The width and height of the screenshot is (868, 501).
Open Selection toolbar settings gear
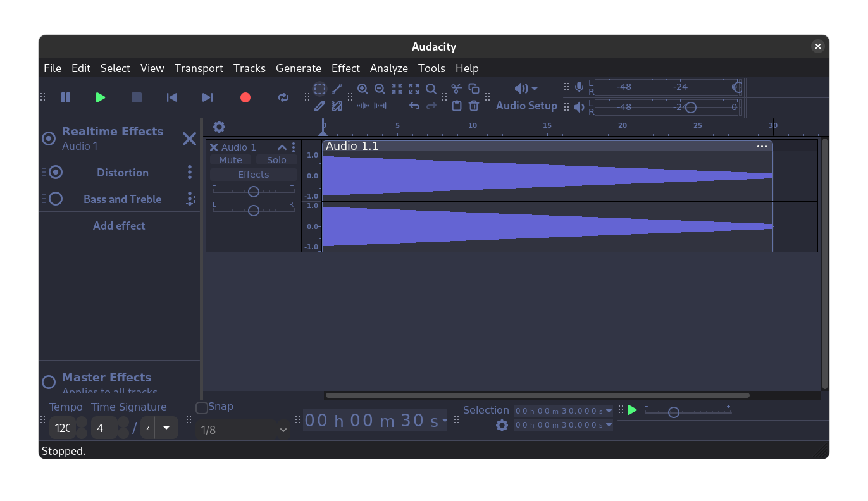click(x=502, y=425)
